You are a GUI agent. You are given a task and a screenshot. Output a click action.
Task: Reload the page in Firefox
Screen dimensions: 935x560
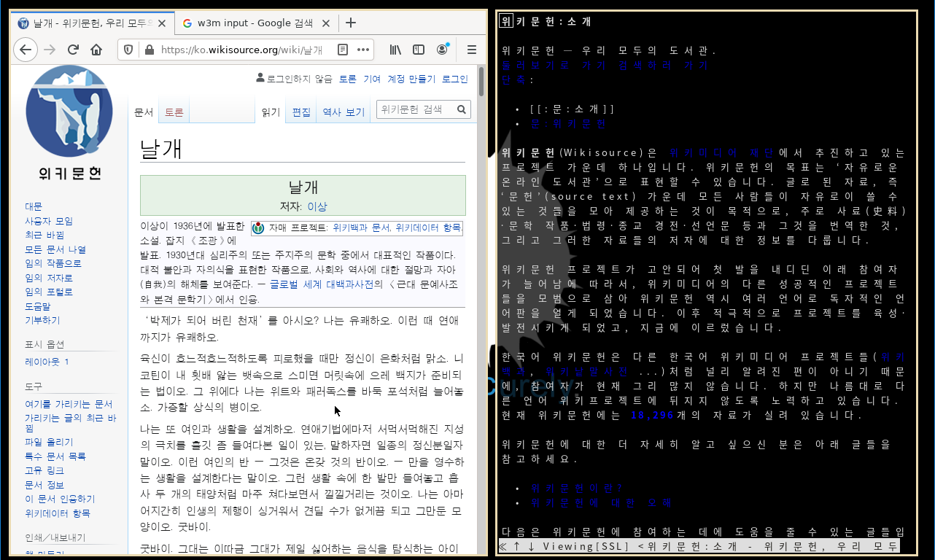tap(73, 50)
